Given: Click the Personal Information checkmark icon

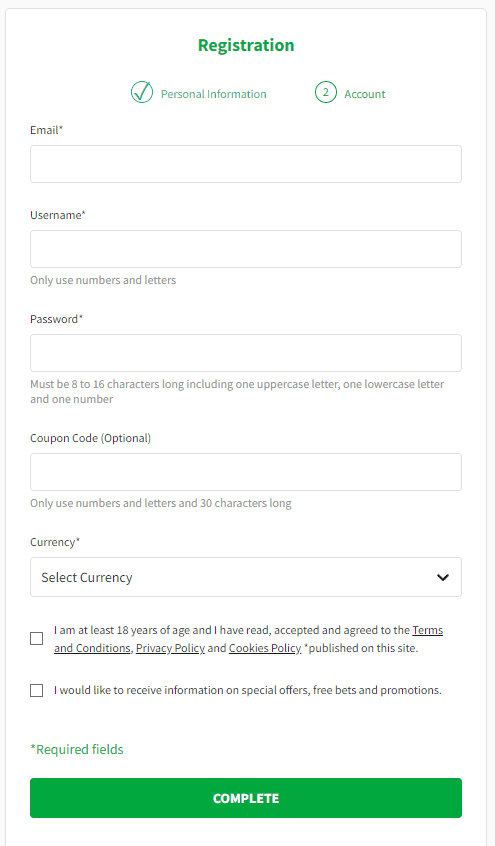Looking at the screenshot, I should pyautogui.click(x=142, y=92).
